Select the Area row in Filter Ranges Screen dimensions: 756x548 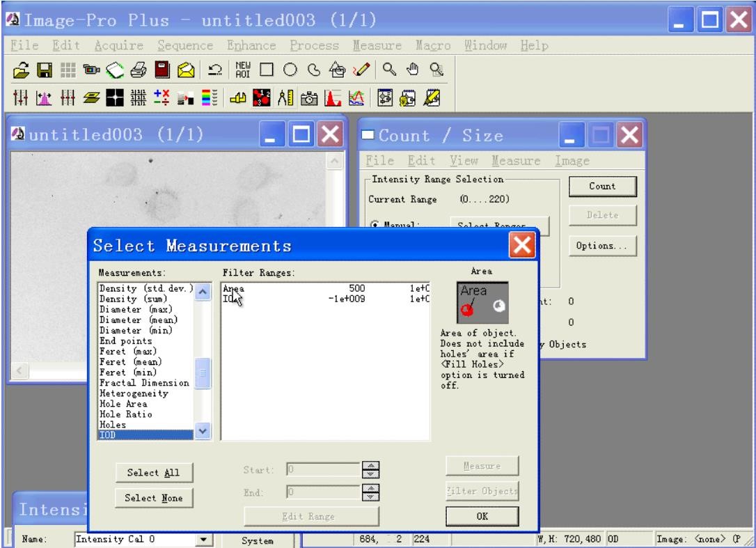pos(326,288)
